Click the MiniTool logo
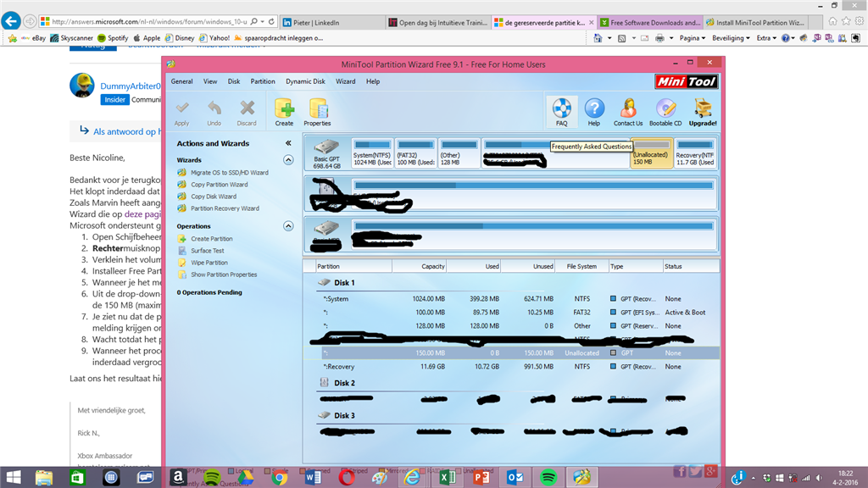This screenshot has width=868, height=488. [x=687, y=82]
